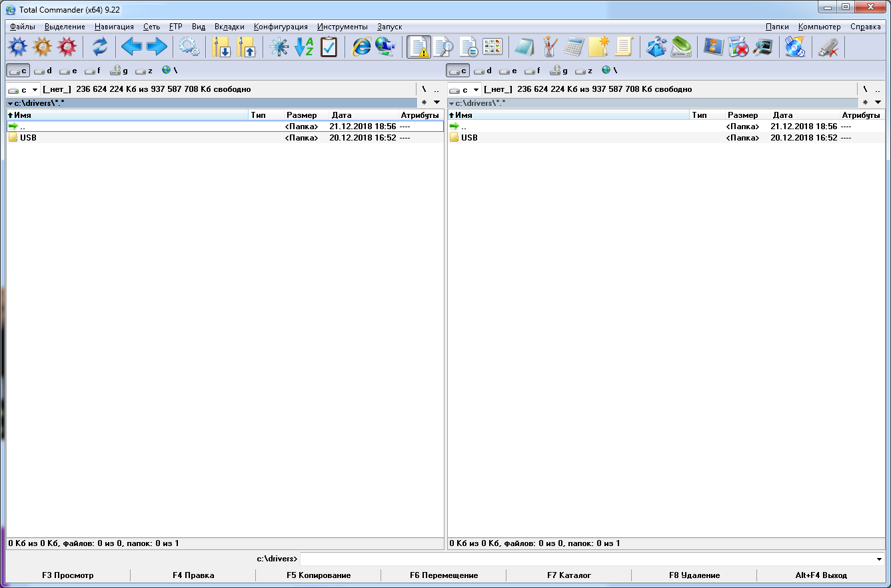Open the calculator toolbar icon
The image size is (891, 588).
click(575, 47)
